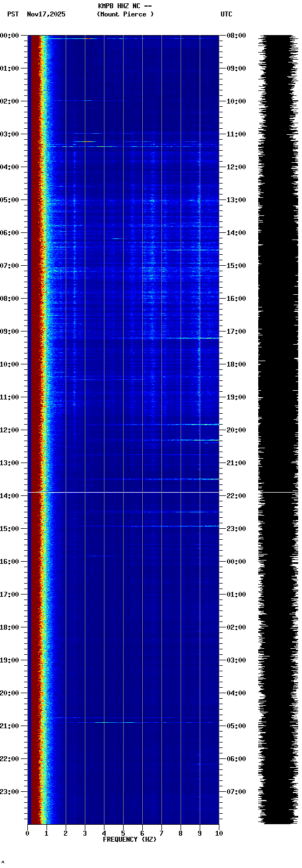This screenshot has height=868, width=302.
Task: Select the frequency axis tick '4'
Action: pyautogui.click(x=104, y=833)
